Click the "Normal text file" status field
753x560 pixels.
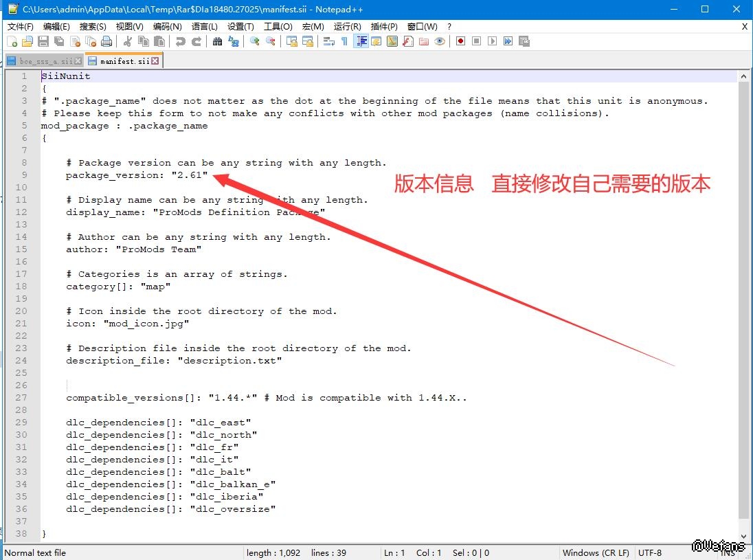(35, 553)
